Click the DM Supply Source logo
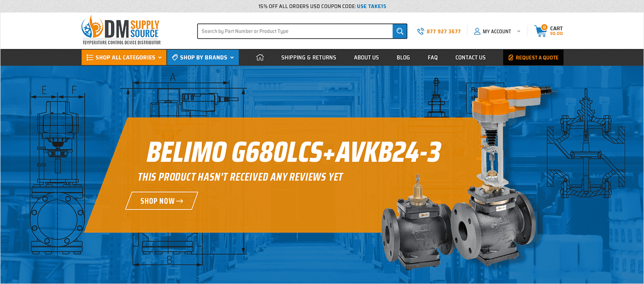The height and width of the screenshot is (284, 644). (121, 30)
